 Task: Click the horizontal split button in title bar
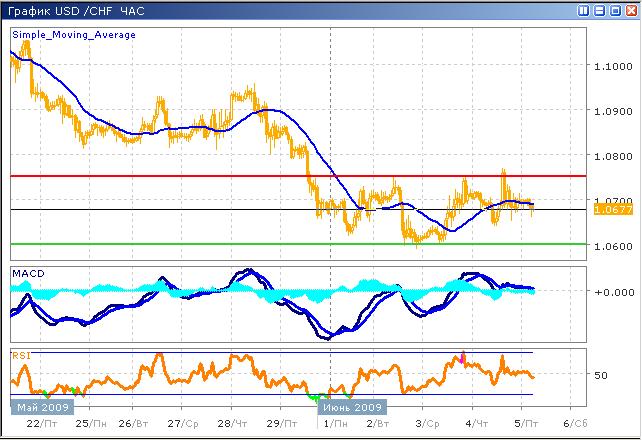600,10
